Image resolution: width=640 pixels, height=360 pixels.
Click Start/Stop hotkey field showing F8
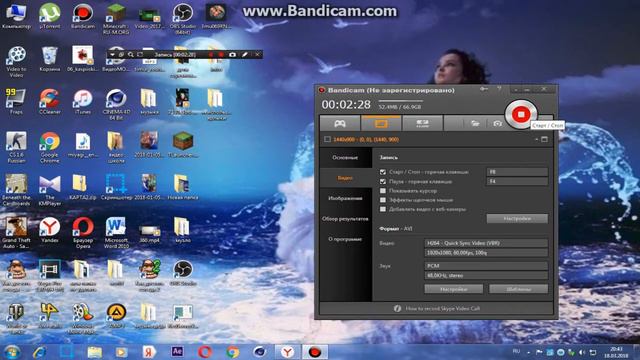coord(517,172)
